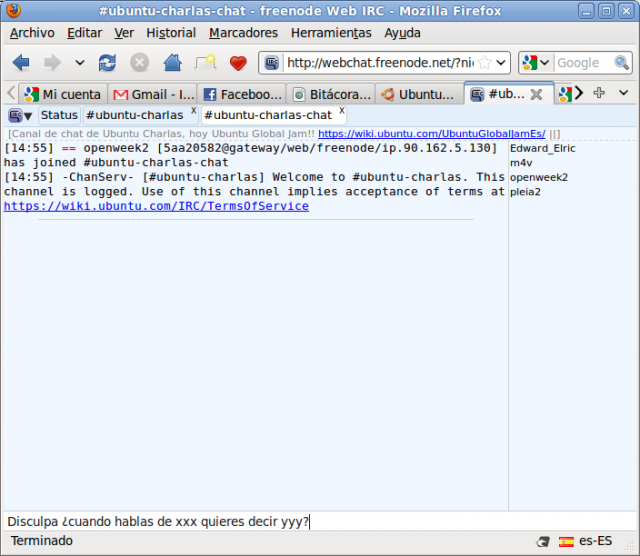Viewport: 640px width, 556px height.
Task: Open the navigation history dropdown arrow
Action: 80,63
